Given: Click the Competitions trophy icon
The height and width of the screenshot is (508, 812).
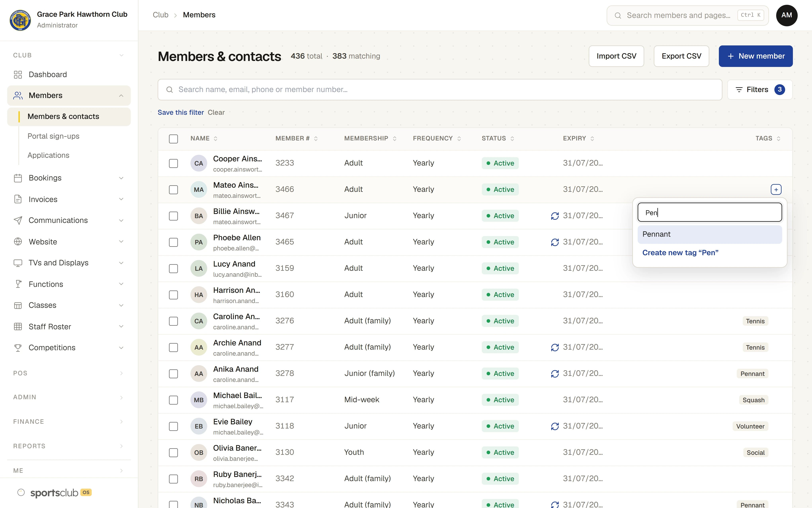Looking at the screenshot, I should pos(18,348).
